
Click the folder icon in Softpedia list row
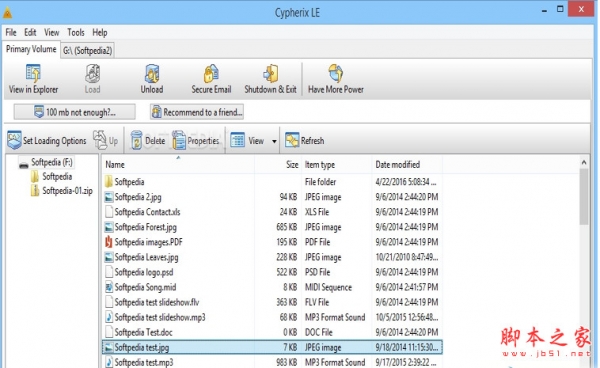pyautogui.click(x=109, y=182)
